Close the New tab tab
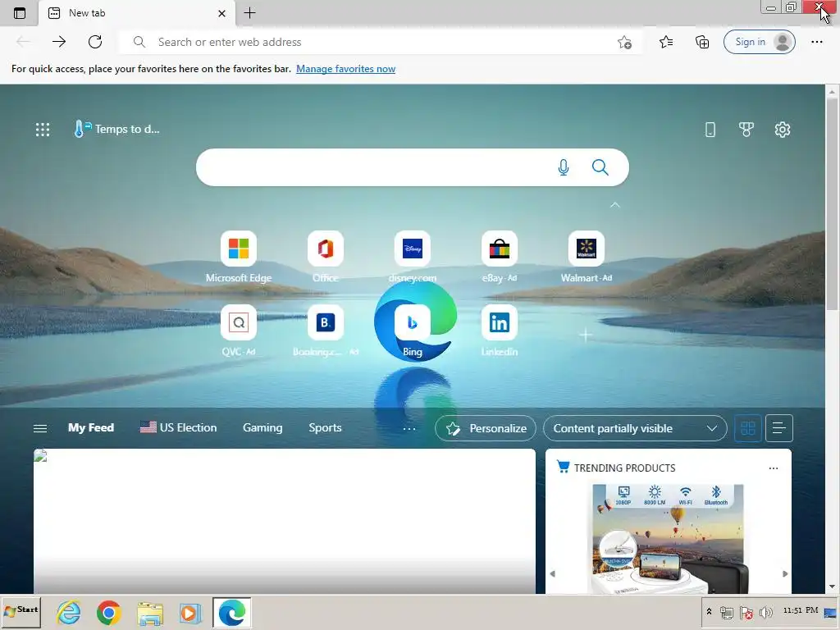Image resolution: width=840 pixels, height=630 pixels. (x=221, y=13)
